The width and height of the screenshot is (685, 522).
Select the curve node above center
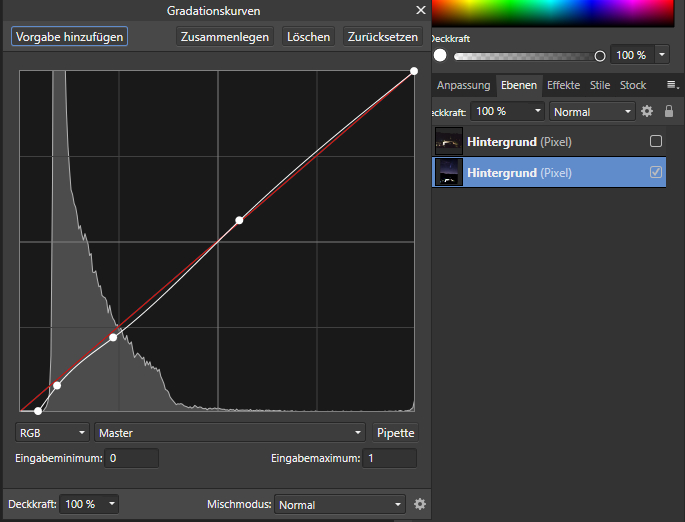pyautogui.click(x=239, y=220)
